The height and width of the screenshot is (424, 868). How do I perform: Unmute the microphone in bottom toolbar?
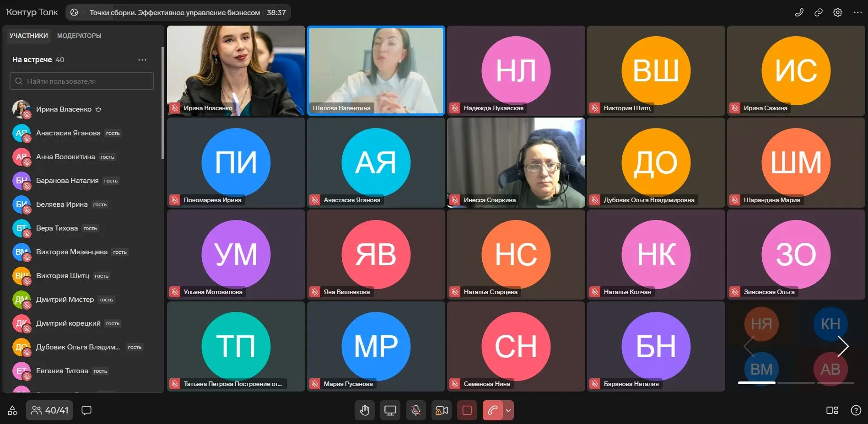(416, 410)
